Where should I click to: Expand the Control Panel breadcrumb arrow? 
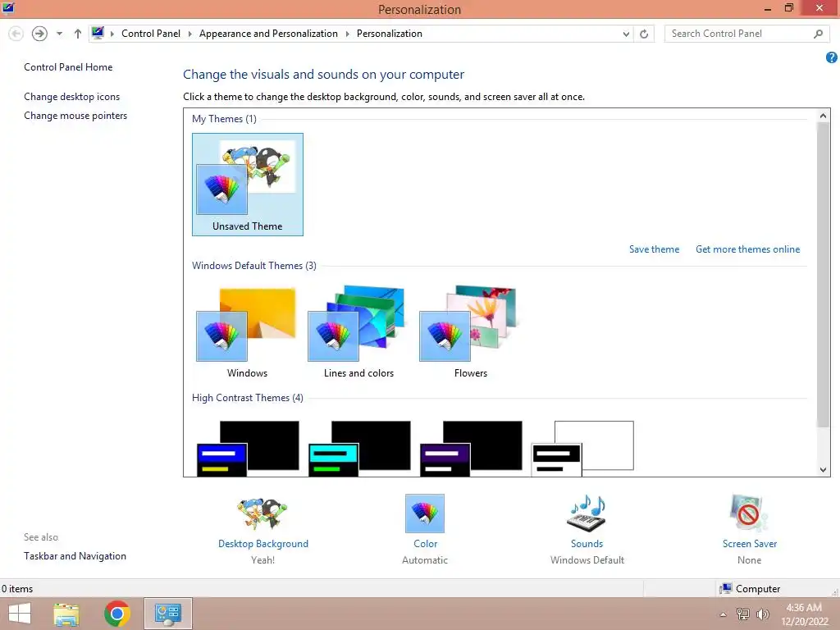pos(189,34)
